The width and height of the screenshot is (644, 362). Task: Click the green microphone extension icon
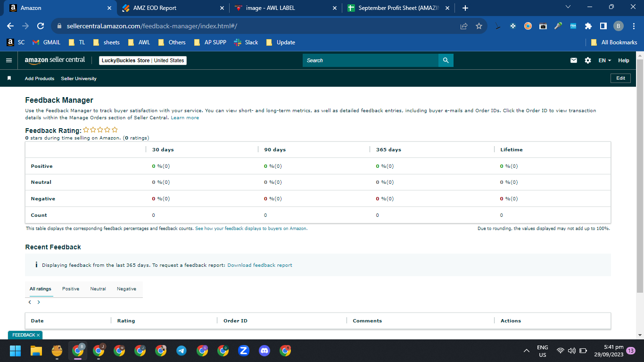click(x=558, y=26)
